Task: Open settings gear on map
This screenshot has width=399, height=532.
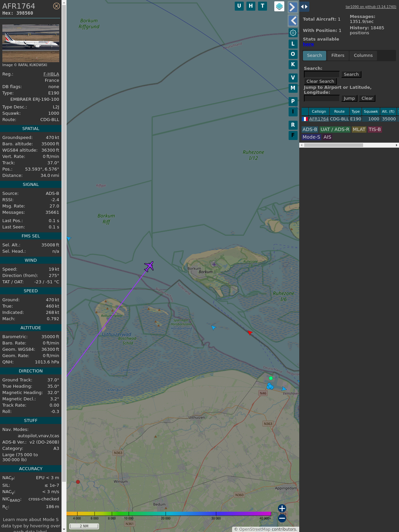Action: 293,33
